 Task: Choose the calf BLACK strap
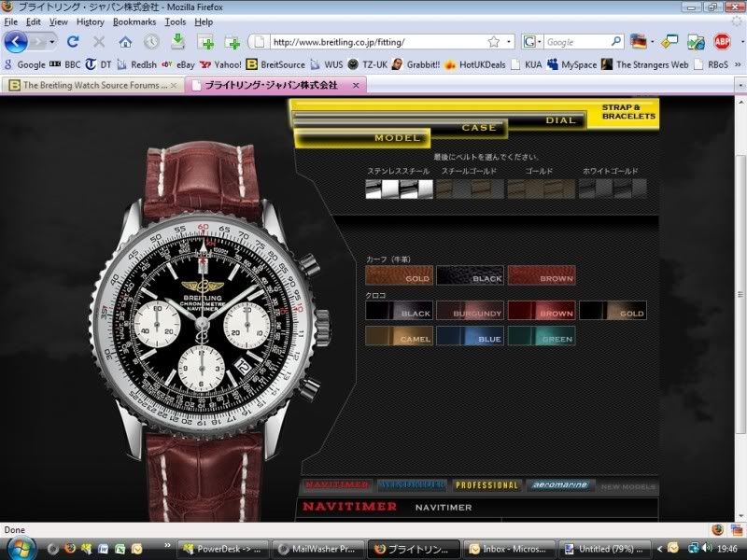(471, 275)
